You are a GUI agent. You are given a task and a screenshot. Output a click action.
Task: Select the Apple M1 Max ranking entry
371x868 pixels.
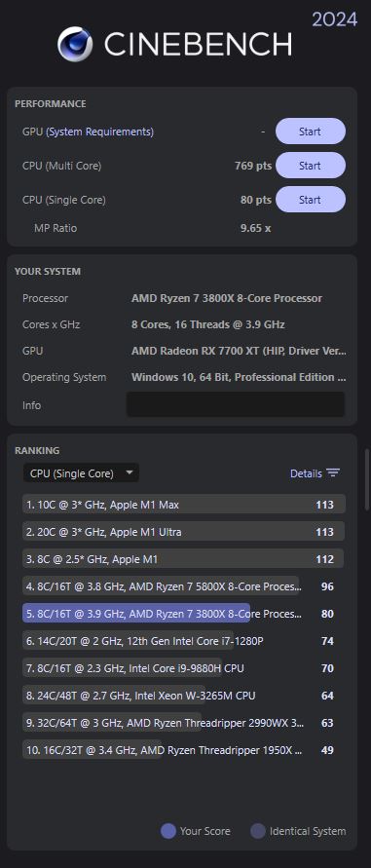click(x=184, y=505)
